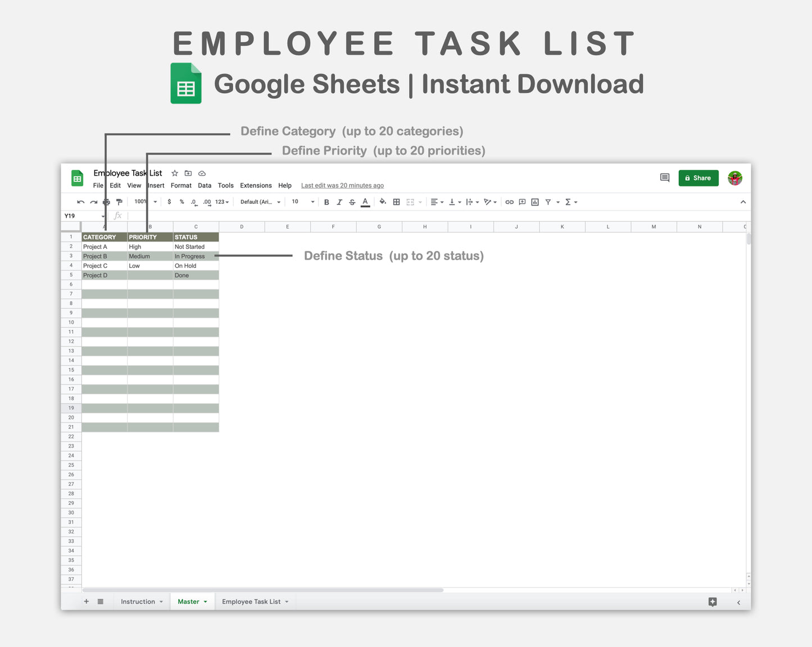Apply italic formatting
Screen dimensions: 812x647
click(x=339, y=202)
